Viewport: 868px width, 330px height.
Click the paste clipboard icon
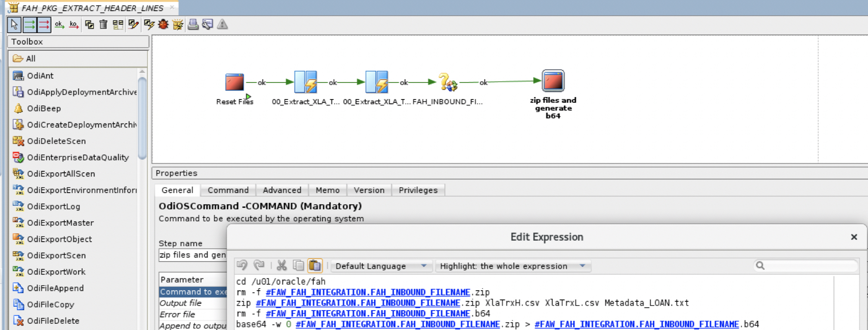[315, 265]
